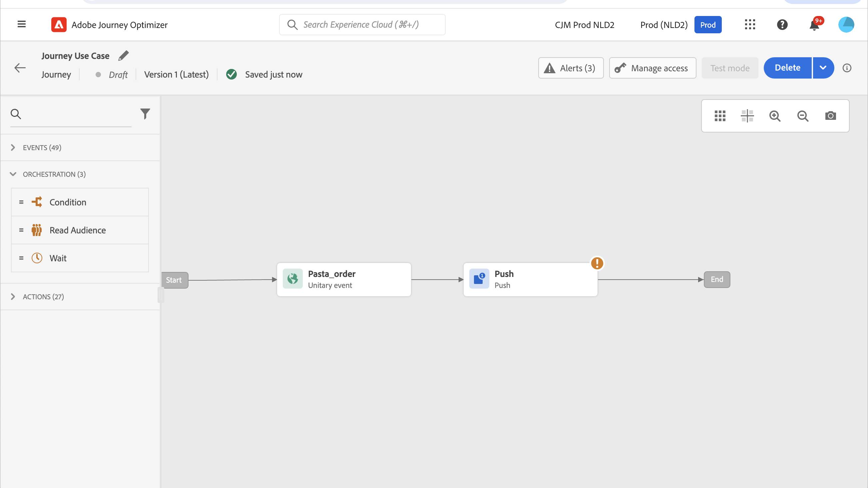Click the Manage access button

(652, 68)
